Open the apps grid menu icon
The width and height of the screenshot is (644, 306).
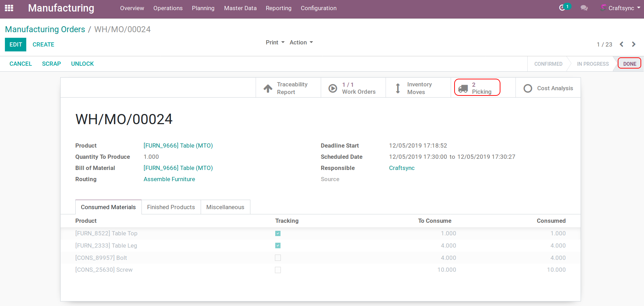pyautogui.click(x=9, y=8)
